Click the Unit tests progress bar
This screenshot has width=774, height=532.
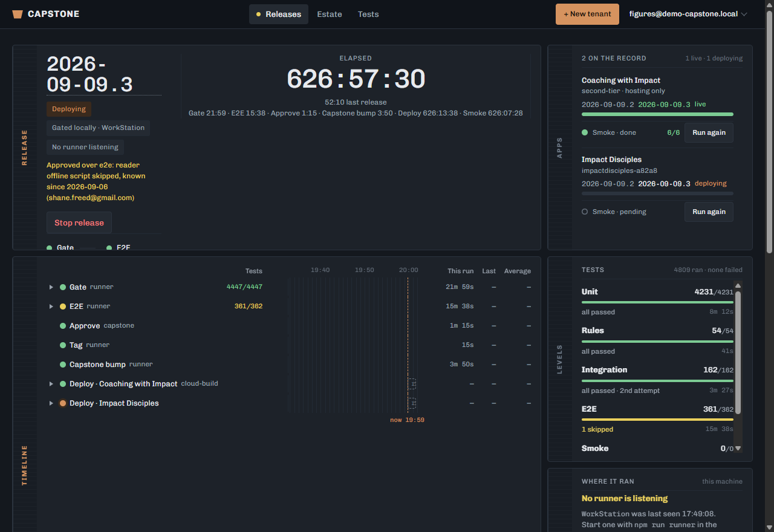click(657, 302)
